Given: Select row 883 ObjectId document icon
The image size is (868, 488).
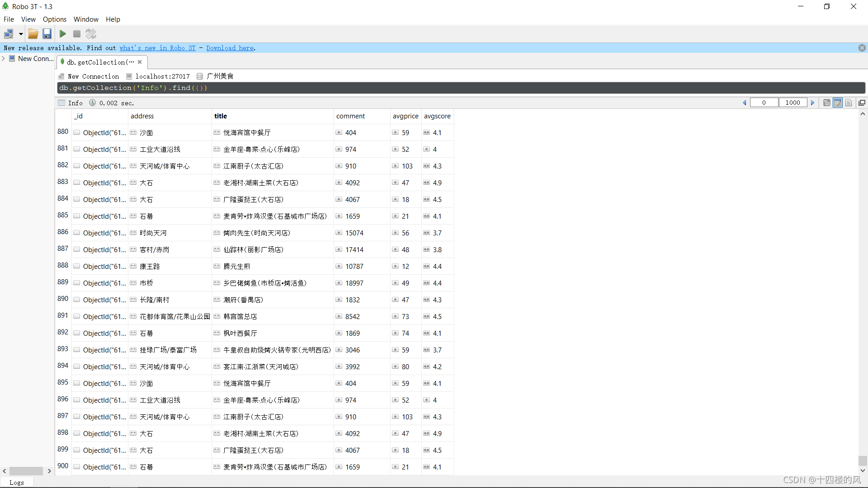Looking at the screenshot, I should click(77, 183).
